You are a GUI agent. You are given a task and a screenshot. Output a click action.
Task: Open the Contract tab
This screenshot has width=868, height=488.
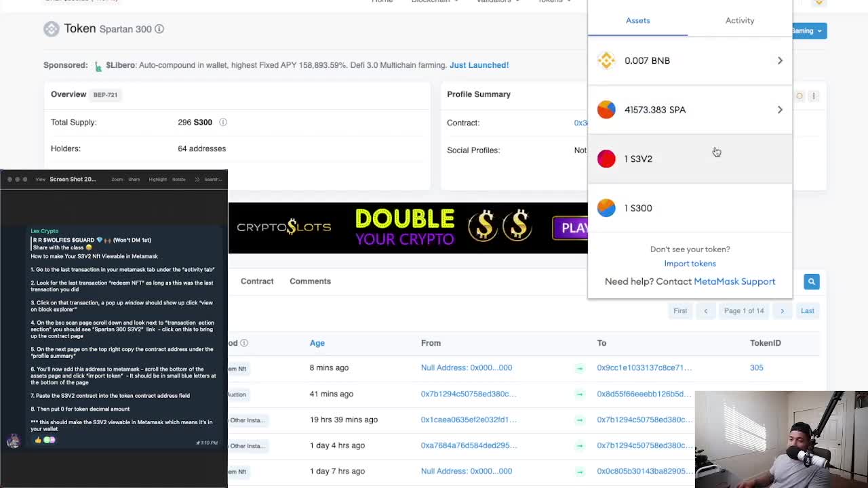pyautogui.click(x=257, y=281)
